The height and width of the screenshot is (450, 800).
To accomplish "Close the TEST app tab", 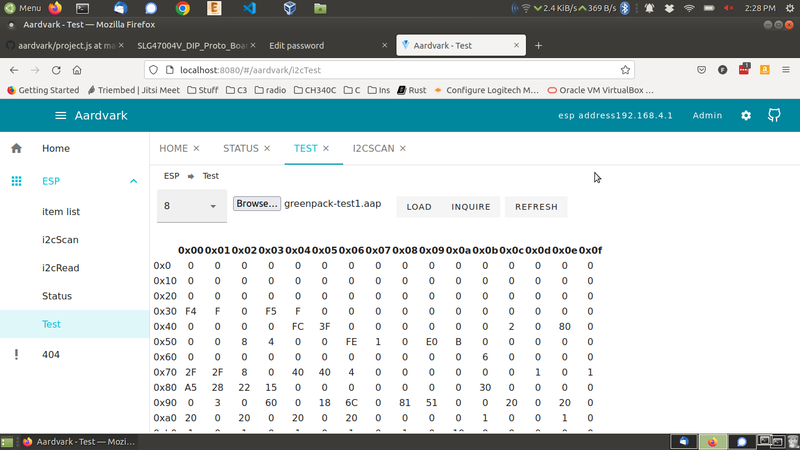I will 326,148.
